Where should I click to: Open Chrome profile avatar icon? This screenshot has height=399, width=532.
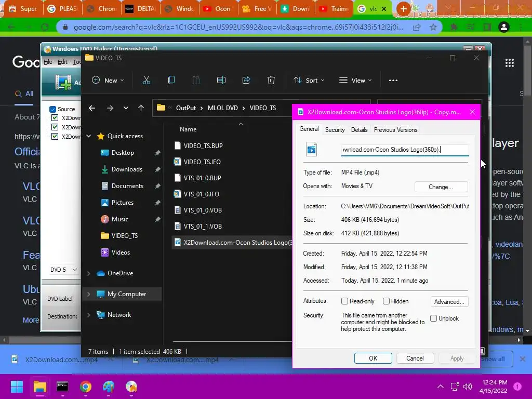[x=504, y=27]
